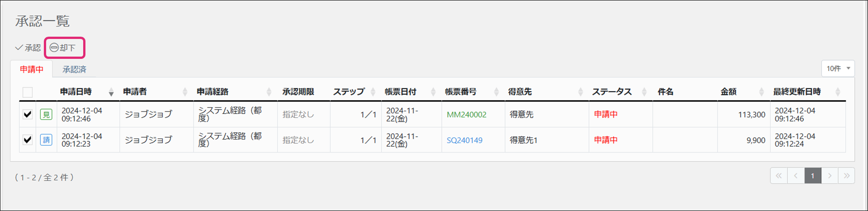Sort by 得意先 column header
Image resolution: width=868 pixels, height=211 pixels.
tap(520, 92)
